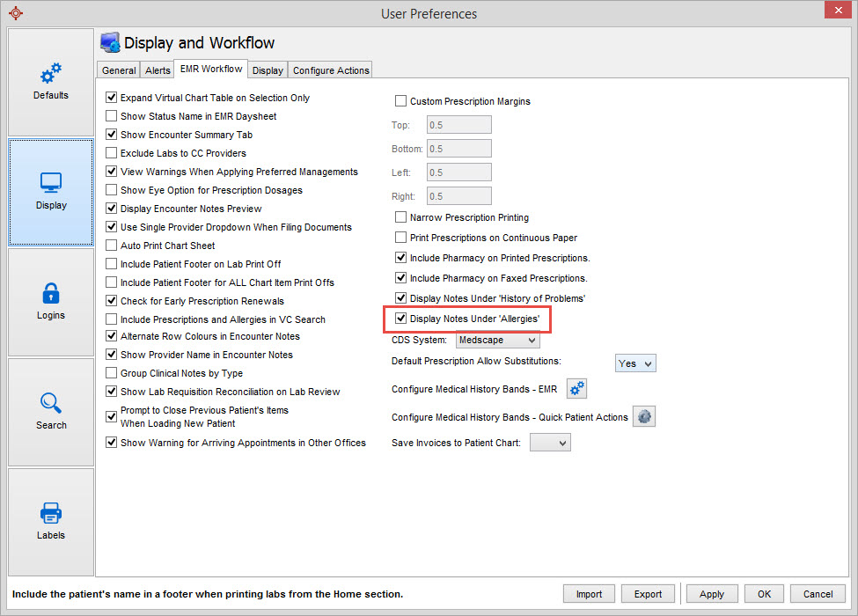Image resolution: width=858 pixels, height=616 pixels.
Task: Click Configure Medical History Bands EMR gear icon
Action: pyautogui.click(x=576, y=388)
